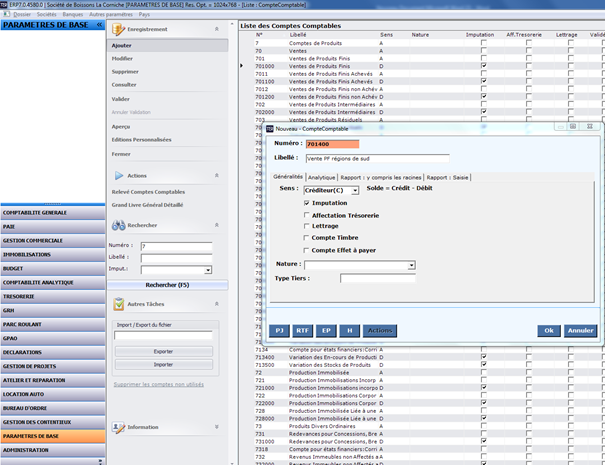This screenshot has width=605, height=465.
Task: Click Supprimer les comptes non utilisés link
Action: click(159, 385)
